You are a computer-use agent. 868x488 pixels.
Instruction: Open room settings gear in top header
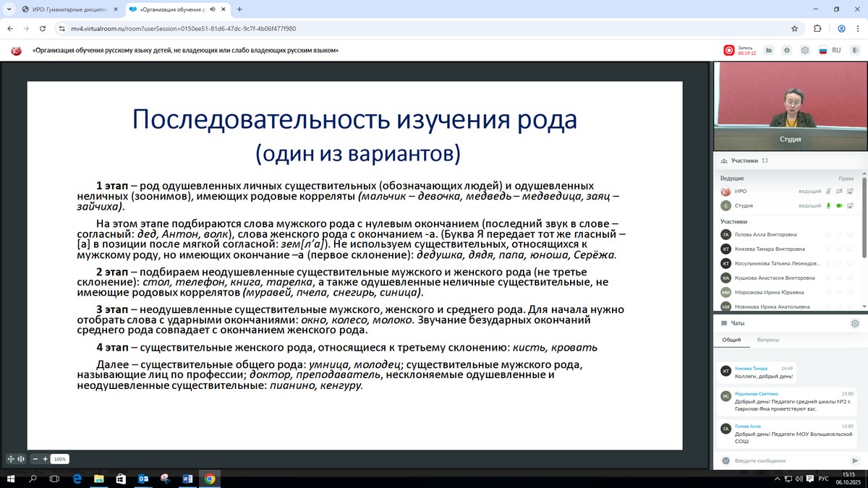805,51
